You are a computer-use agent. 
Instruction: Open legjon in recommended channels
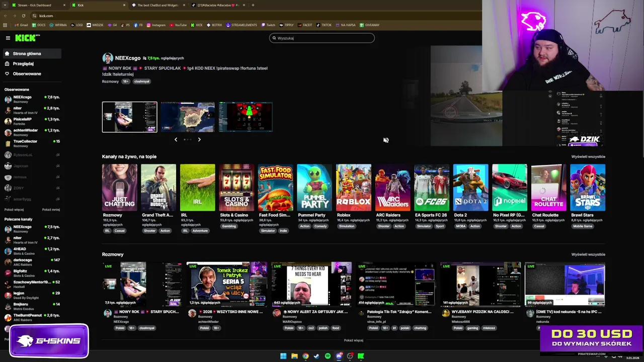[32, 295]
